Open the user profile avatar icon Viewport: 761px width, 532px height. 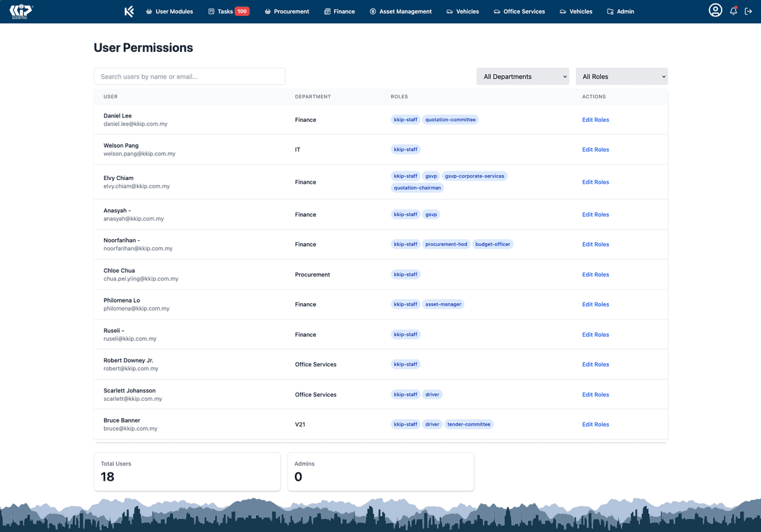[715, 11]
